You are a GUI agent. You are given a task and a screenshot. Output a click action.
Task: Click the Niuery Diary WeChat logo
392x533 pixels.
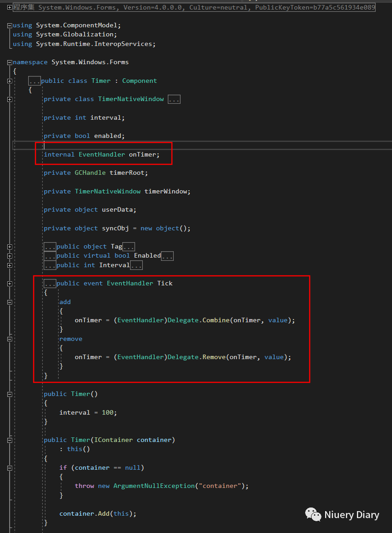tap(313, 514)
